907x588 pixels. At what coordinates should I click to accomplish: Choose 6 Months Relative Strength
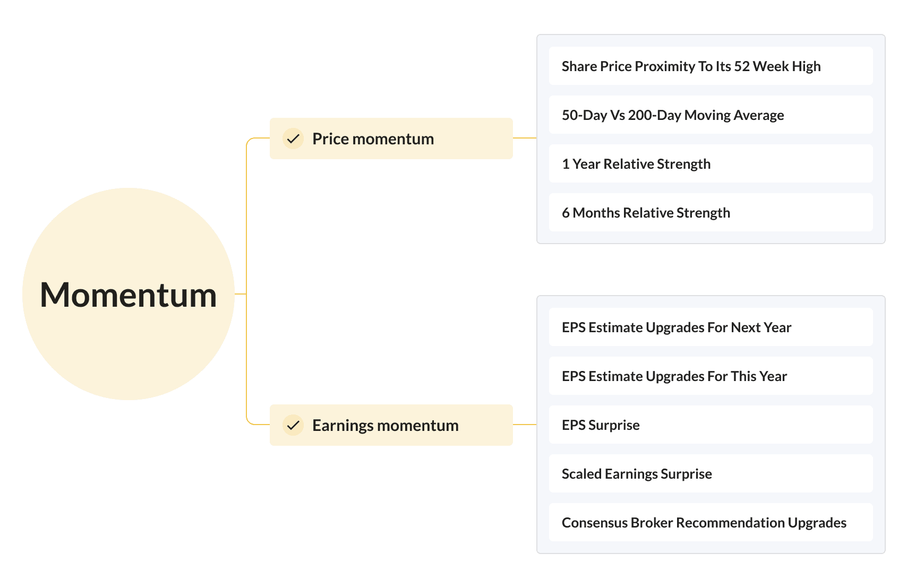click(711, 212)
